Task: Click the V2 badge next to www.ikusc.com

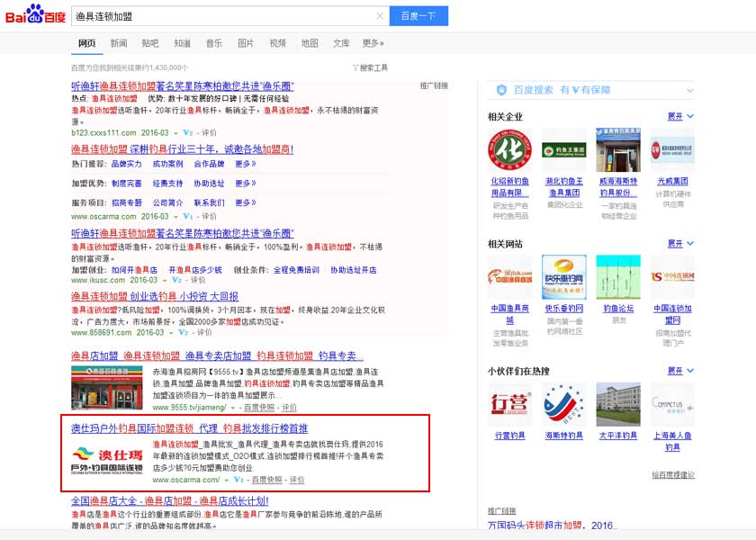Action: (177, 280)
